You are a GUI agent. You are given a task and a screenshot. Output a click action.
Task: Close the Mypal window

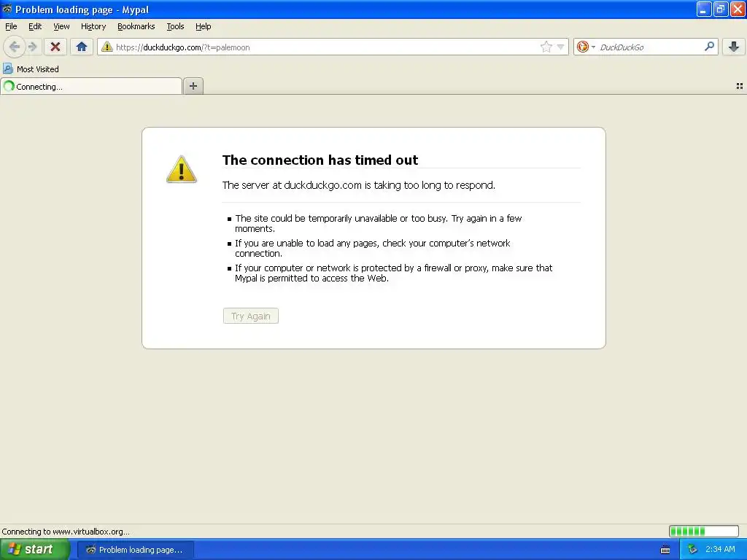pos(738,9)
